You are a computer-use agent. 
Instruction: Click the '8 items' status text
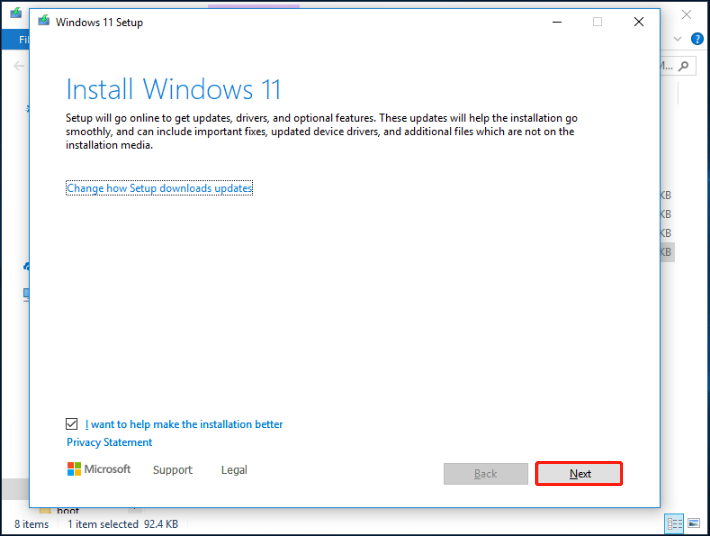tap(31, 524)
